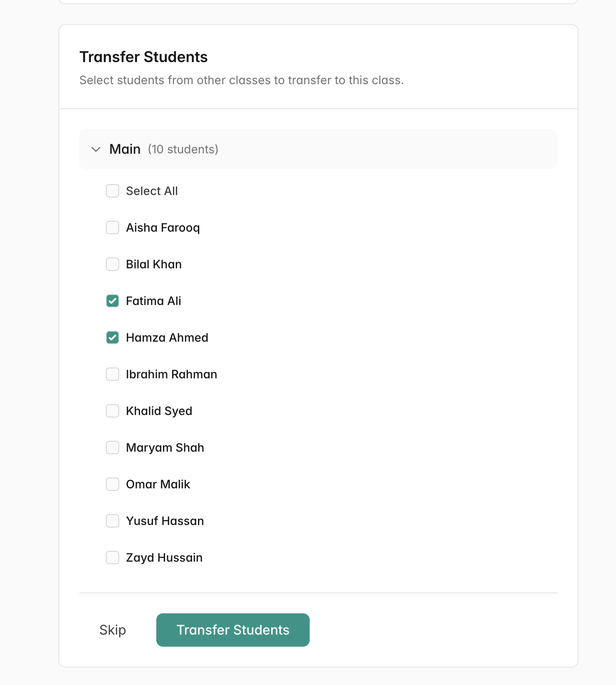Click the Hamza Ahmed checkmark icon

(112, 337)
